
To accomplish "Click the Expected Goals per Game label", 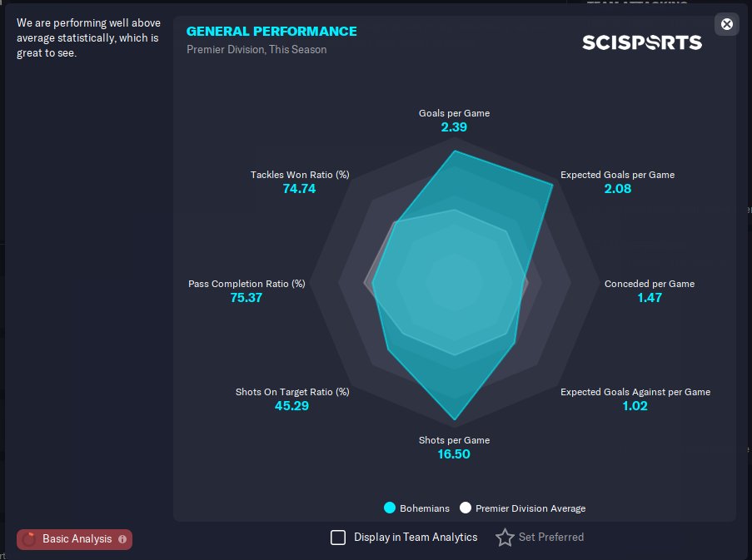I will coord(617,175).
